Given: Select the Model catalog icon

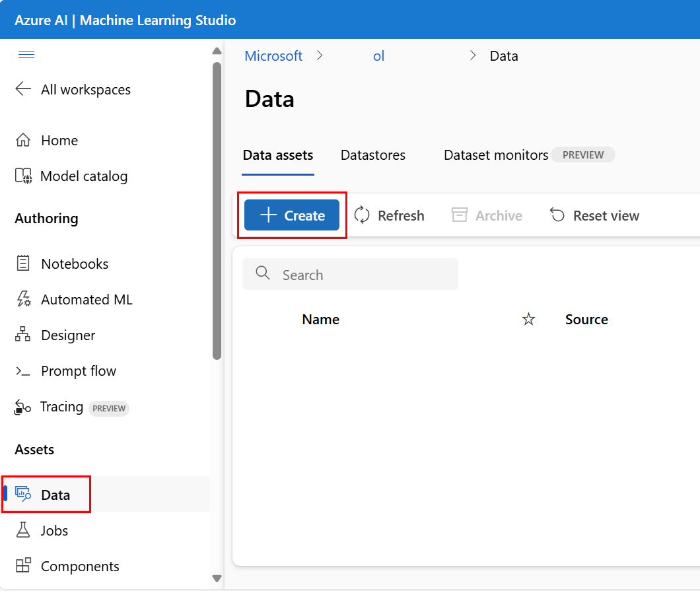Looking at the screenshot, I should tap(22, 176).
